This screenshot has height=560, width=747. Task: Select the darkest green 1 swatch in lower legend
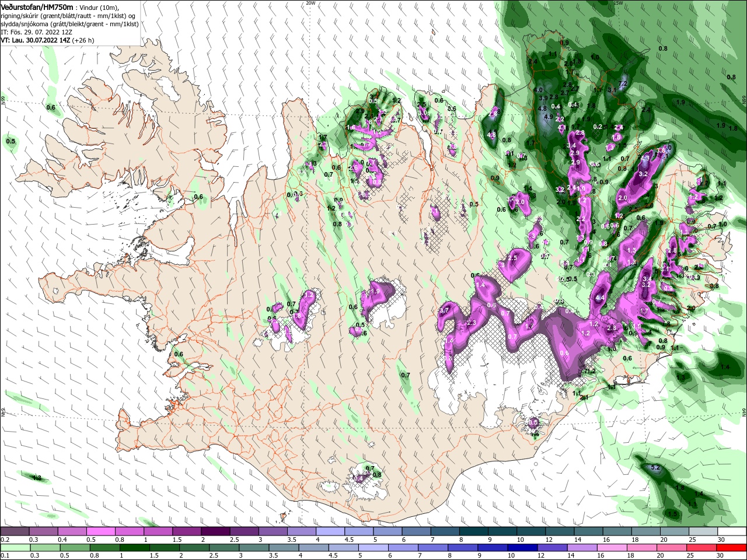[134, 548]
